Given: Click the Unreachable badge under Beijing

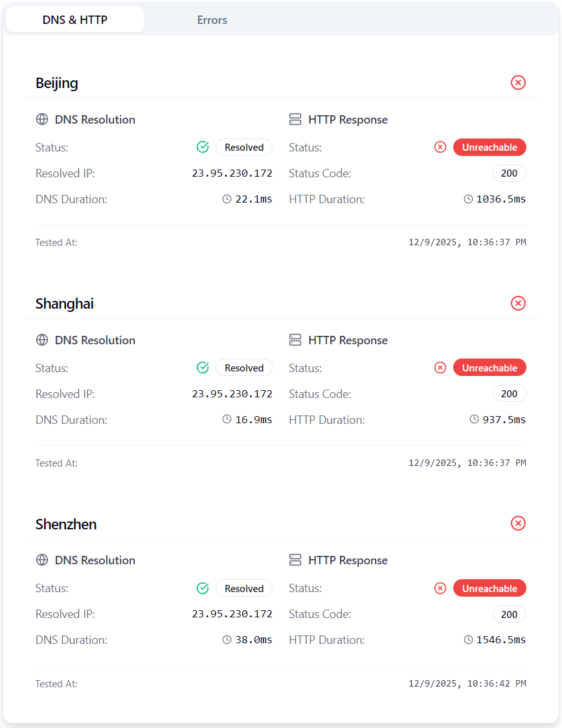Looking at the screenshot, I should click(489, 148).
